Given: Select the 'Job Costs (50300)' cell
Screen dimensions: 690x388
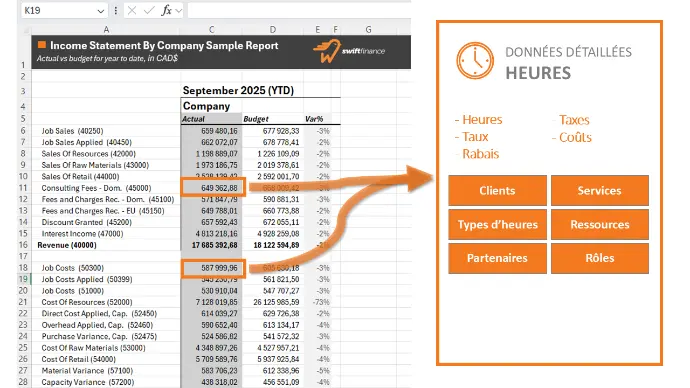Looking at the screenshot, I should 73,268.
